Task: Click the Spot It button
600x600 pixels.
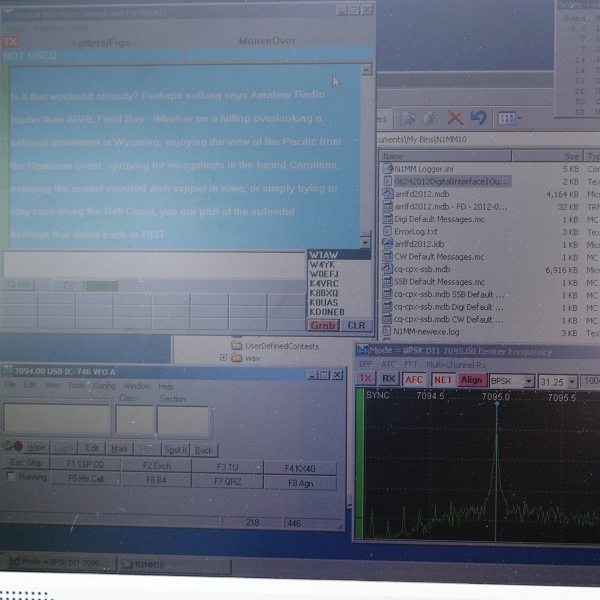Action: [176, 450]
